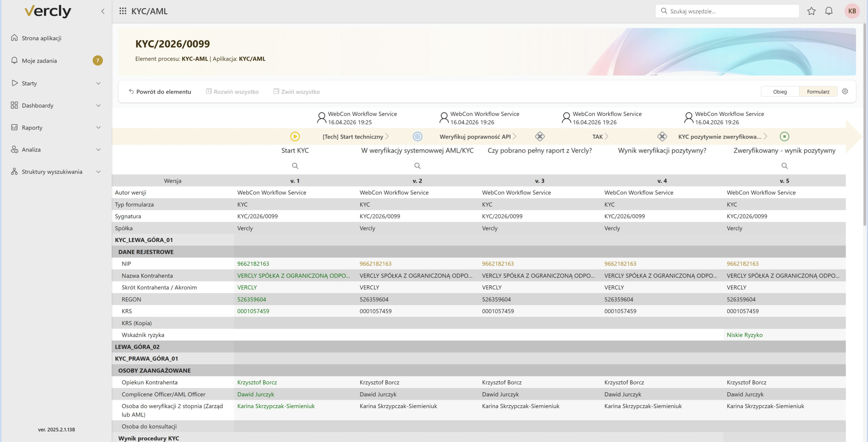Image resolution: width=868 pixels, height=442 pixels.
Task: Open the apps grid launcher icon
Action: click(123, 11)
